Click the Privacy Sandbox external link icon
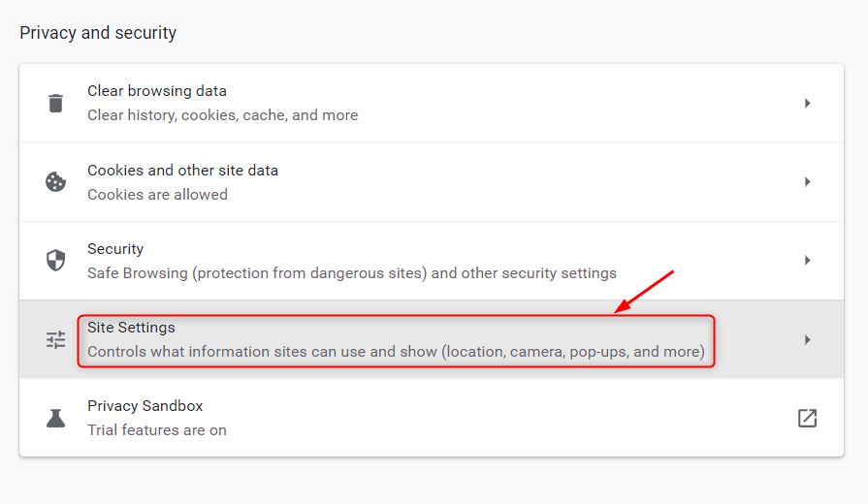The image size is (868, 504). 807,418
